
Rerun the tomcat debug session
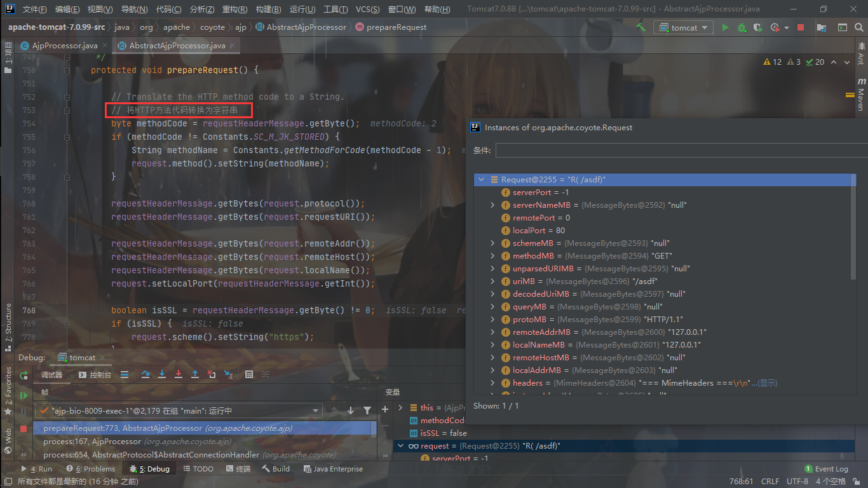[24, 376]
